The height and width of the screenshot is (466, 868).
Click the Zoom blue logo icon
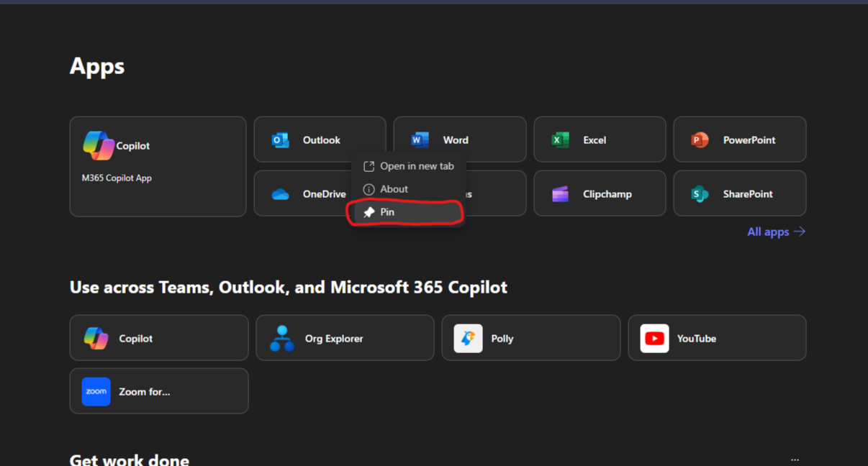pyautogui.click(x=96, y=392)
